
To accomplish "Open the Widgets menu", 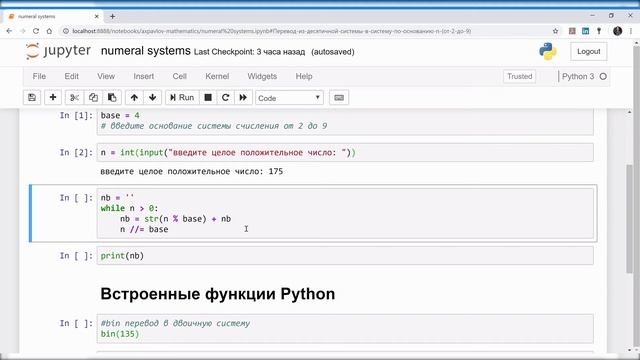I will (x=262, y=76).
